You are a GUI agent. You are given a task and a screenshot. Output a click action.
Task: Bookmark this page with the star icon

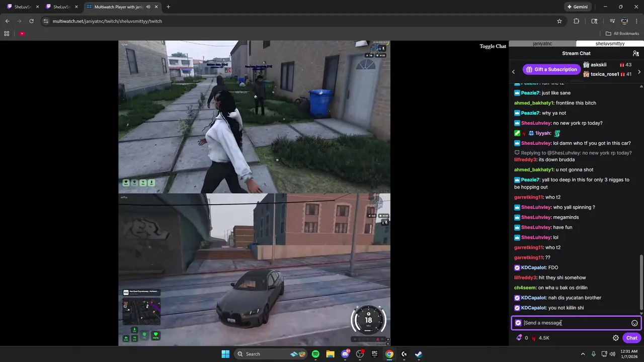(x=559, y=21)
